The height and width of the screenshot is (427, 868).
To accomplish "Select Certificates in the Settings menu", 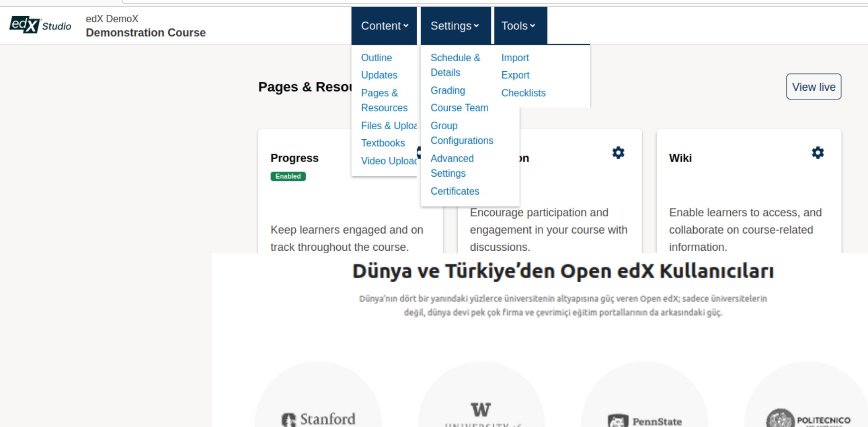I will coord(455,191).
